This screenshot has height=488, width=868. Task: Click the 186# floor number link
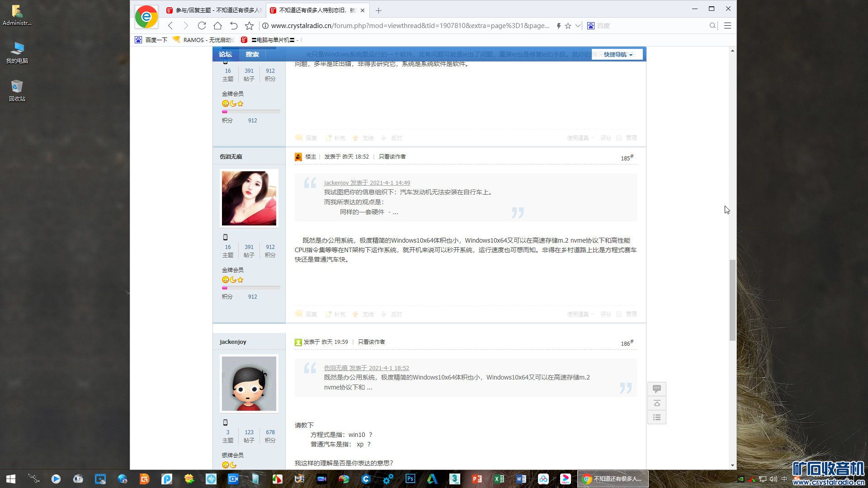point(627,343)
